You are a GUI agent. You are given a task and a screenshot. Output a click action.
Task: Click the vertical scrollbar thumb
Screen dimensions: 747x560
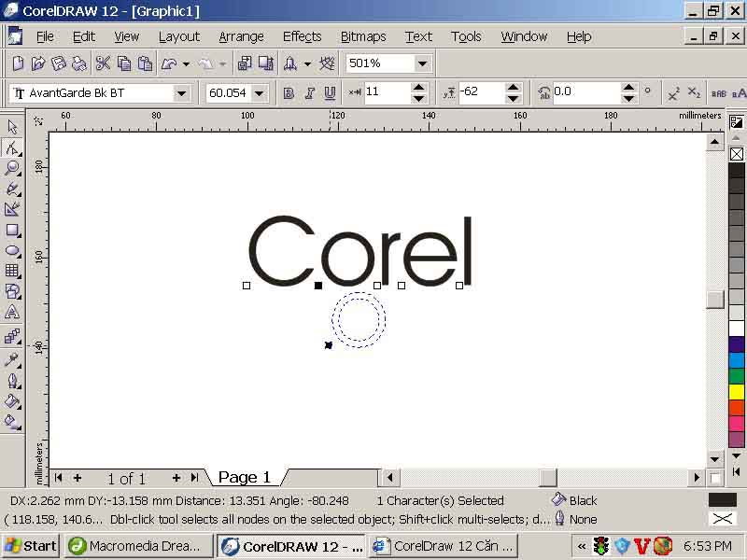[714, 299]
